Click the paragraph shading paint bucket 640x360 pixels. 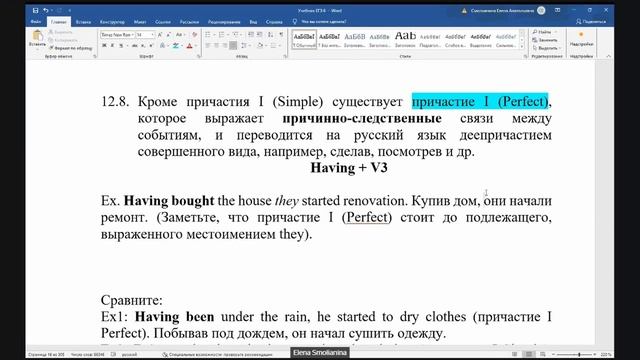coord(260,46)
